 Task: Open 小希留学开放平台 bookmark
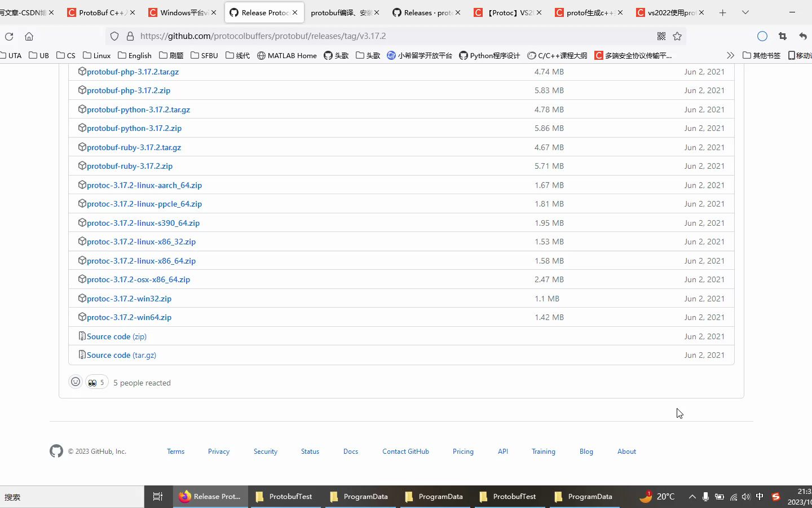point(420,55)
